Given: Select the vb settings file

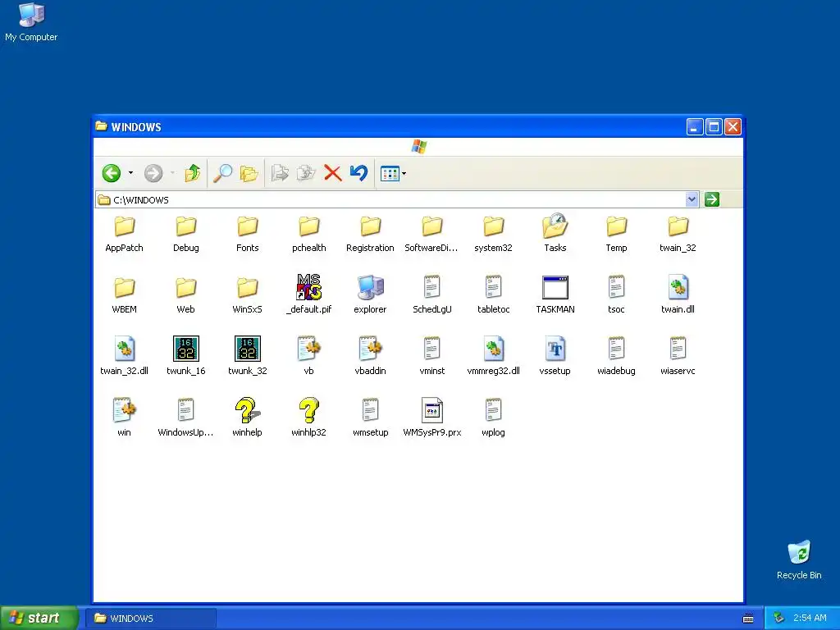Looking at the screenshot, I should tap(309, 356).
